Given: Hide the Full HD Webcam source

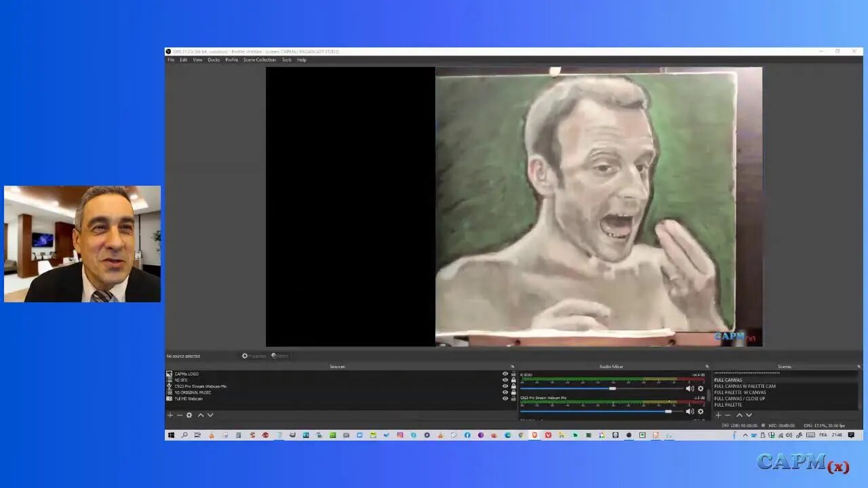Looking at the screenshot, I should click(505, 399).
